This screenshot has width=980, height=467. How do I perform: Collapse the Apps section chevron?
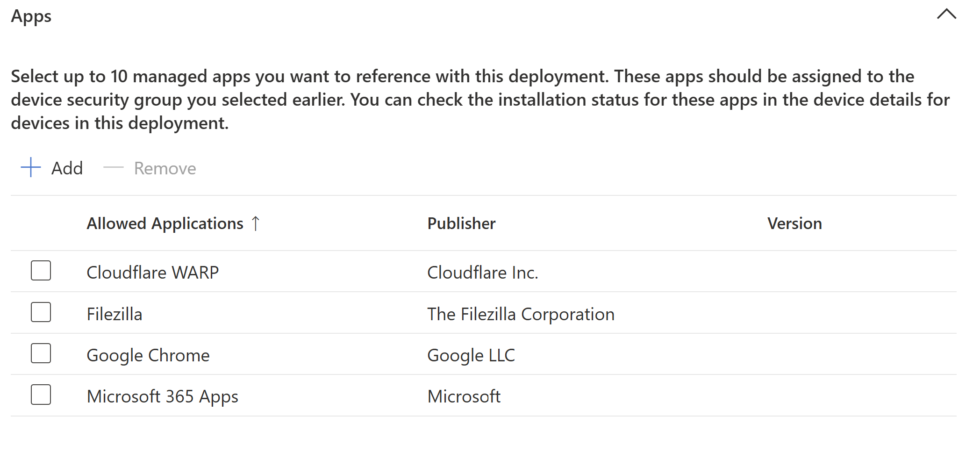(946, 14)
